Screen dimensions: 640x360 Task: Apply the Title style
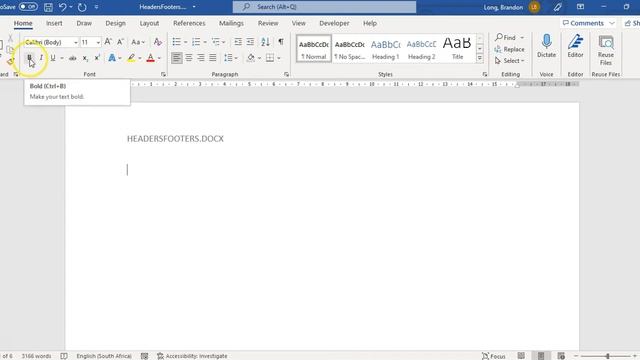[x=457, y=48]
